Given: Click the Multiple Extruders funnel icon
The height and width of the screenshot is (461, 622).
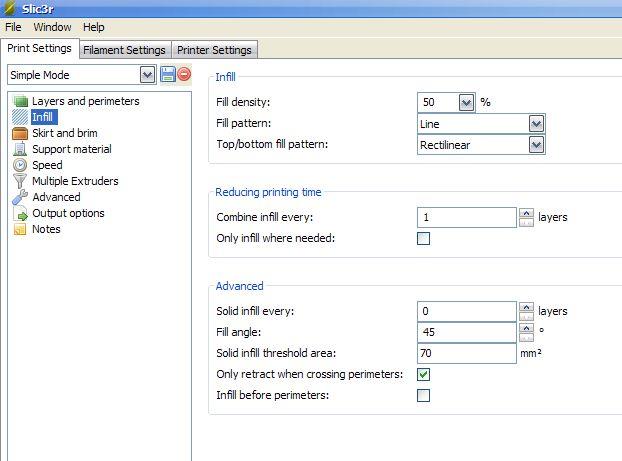Looking at the screenshot, I should (20, 181).
